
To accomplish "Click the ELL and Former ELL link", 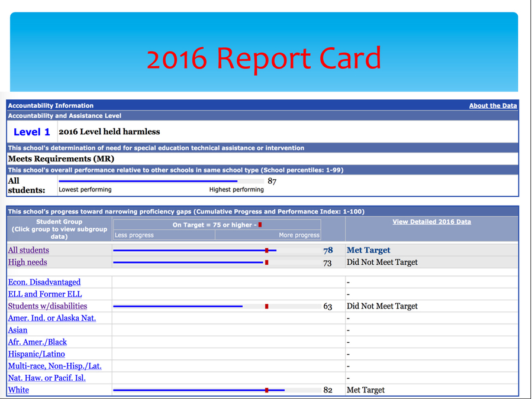I will tap(45, 294).
